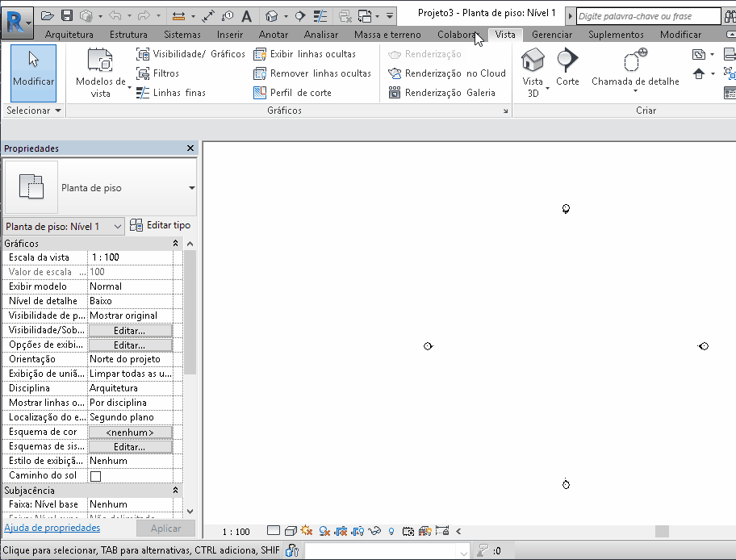Select the Massa e terreno tab
The image size is (736, 560).
pos(387,35)
